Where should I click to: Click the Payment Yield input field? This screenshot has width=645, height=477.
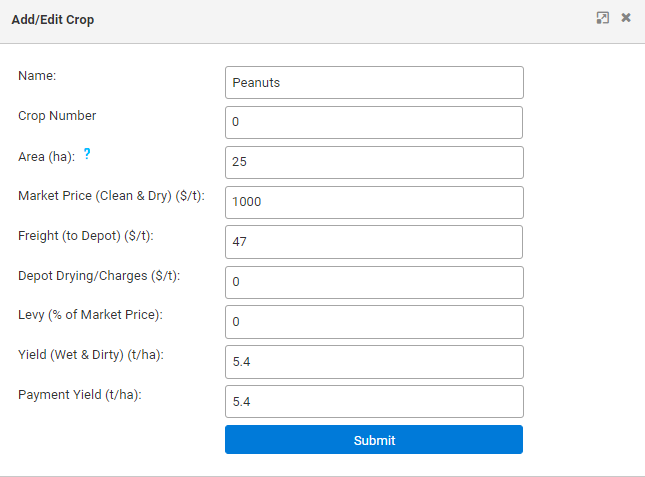pos(374,402)
